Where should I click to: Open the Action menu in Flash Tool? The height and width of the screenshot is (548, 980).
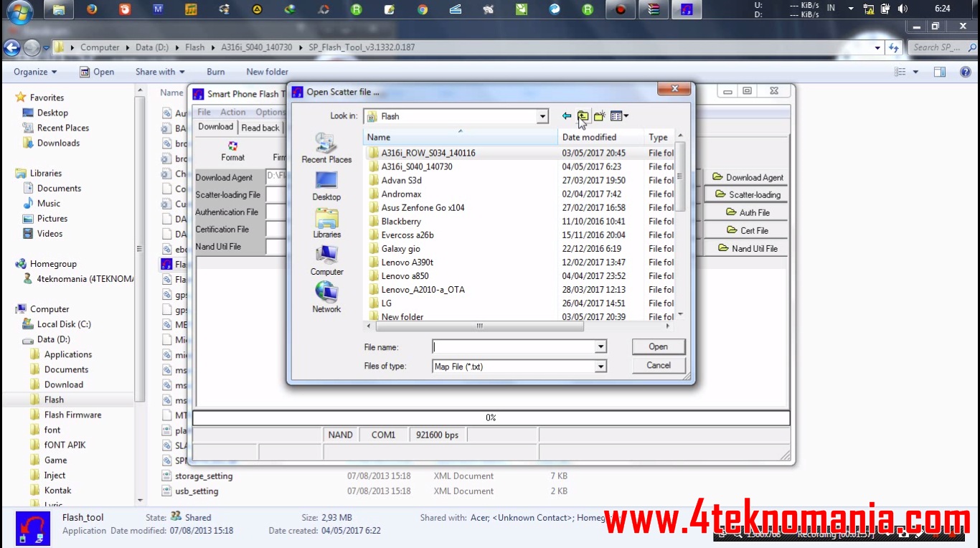(232, 112)
